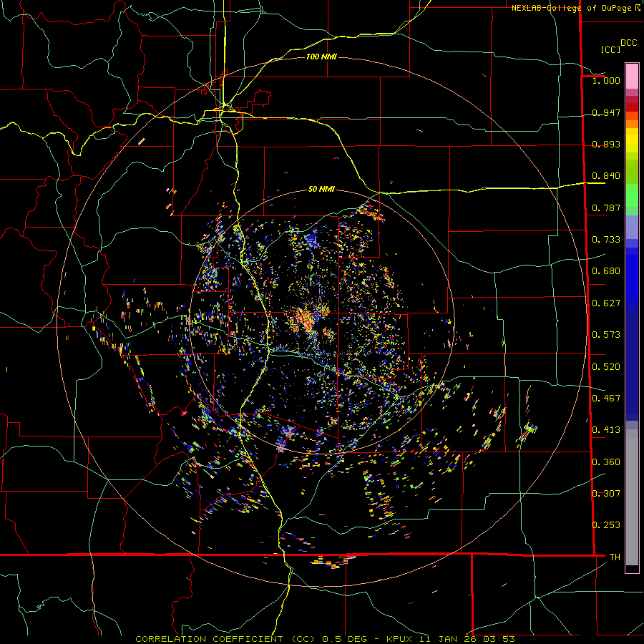The width and height of the screenshot is (644, 644).
Task: Click the 0.467 scale value
Action: (606, 399)
